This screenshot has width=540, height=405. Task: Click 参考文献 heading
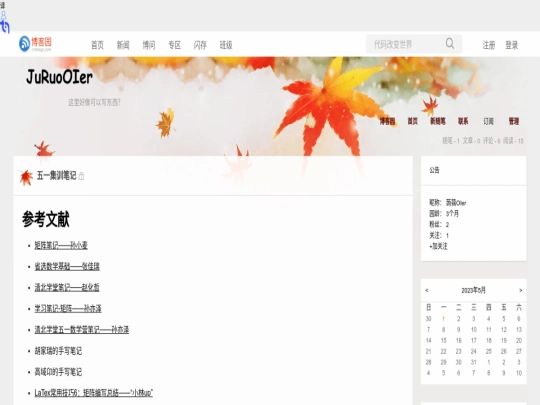click(x=46, y=219)
